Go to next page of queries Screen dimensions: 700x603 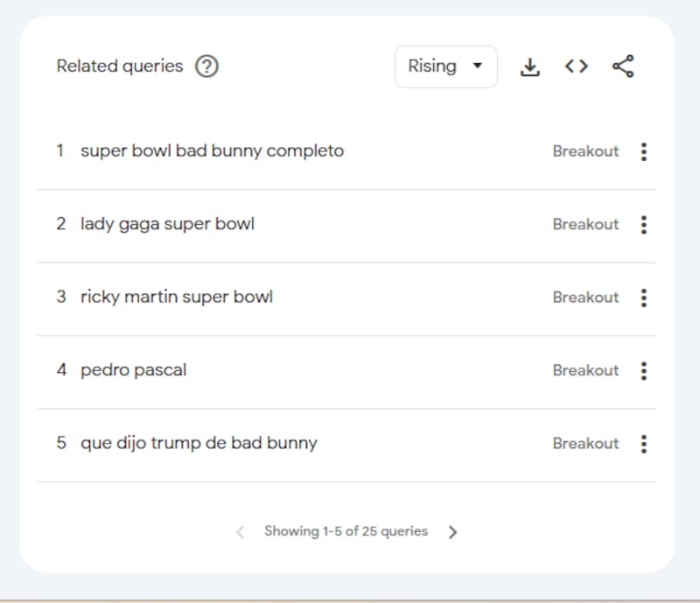(x=452, y=531)
